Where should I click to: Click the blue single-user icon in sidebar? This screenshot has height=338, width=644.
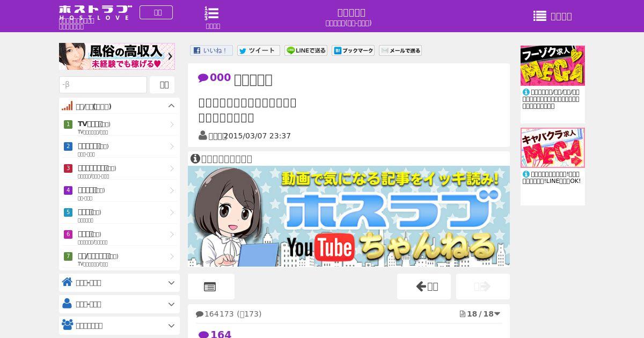point(67,304)
